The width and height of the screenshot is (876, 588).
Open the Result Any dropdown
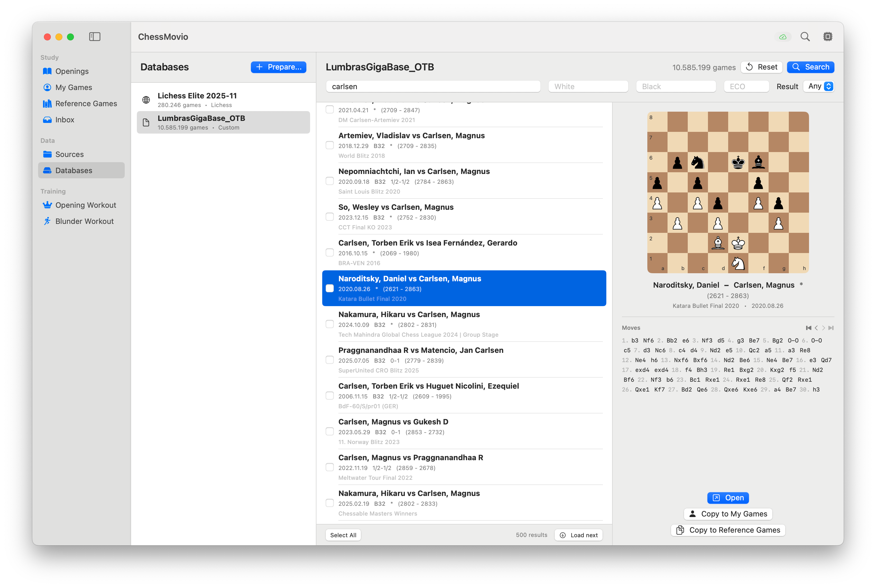tap(819, 86)
